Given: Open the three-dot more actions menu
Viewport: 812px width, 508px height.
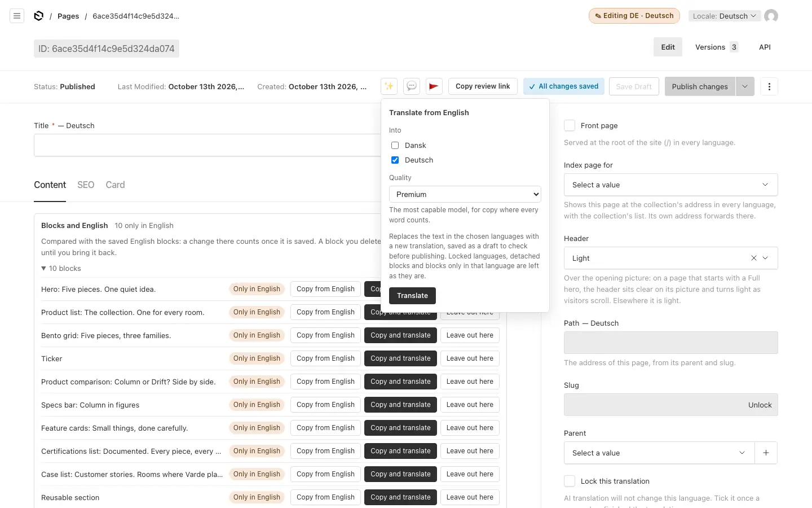Looking at the screenshot, I should 769,86.
